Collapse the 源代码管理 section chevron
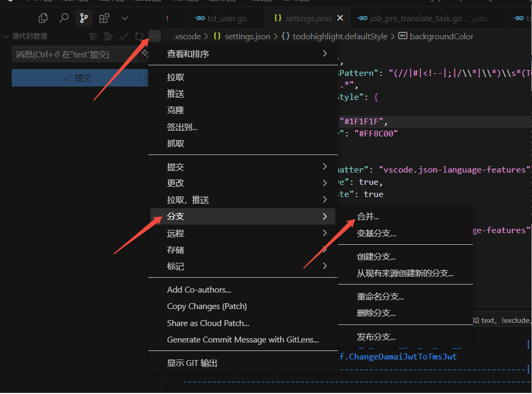 click(5, 36)
